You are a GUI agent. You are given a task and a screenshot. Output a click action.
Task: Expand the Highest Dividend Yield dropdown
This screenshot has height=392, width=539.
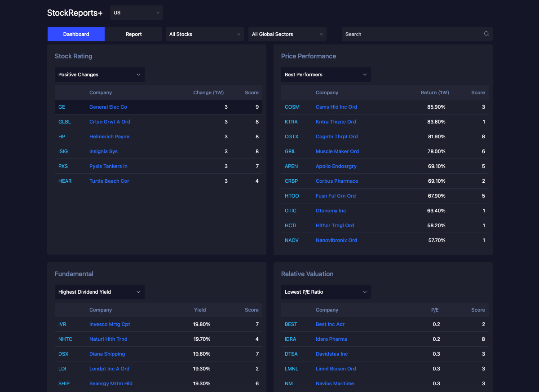tap(100, 292)
